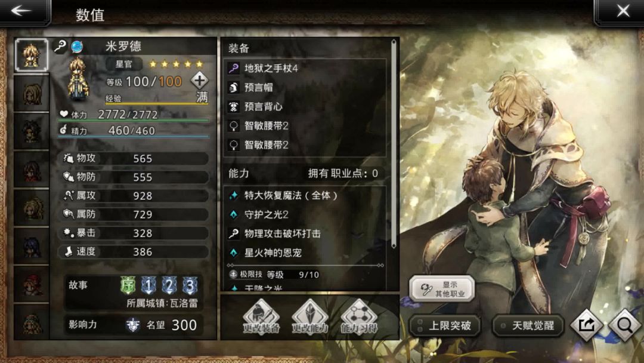Screen dimensions: 644x363
Task: Toggle 上限突破 limit break button
Action: 445,325
